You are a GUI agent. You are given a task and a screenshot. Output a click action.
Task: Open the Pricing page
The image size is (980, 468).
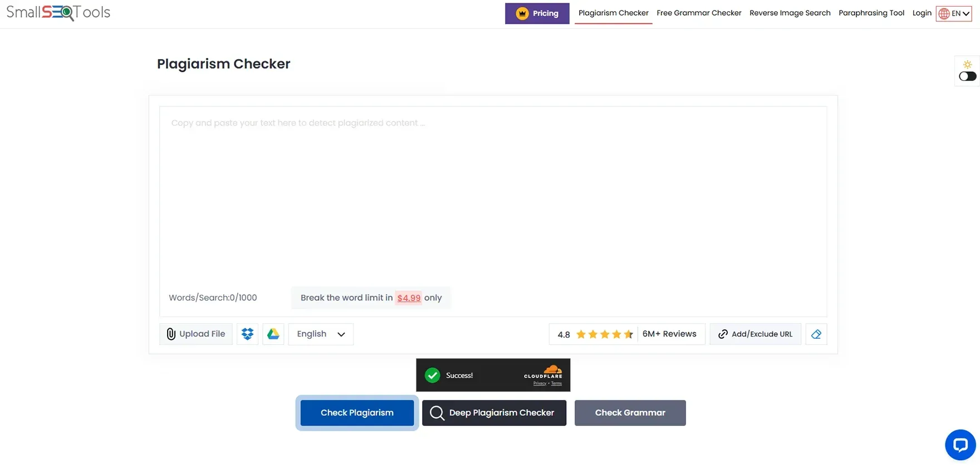(x=537, y=13)
